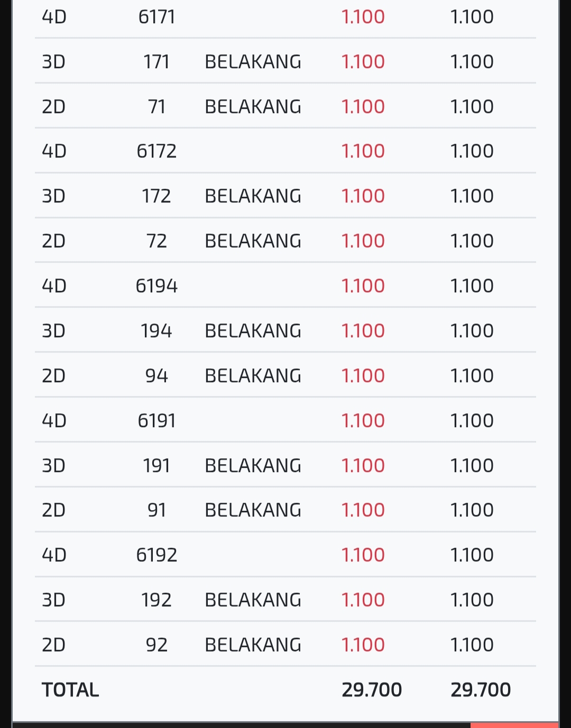The height and width of the screenshot is (728, 571).
Task: Click the 3D number 171 entry
Action: [x=156, y=62]
